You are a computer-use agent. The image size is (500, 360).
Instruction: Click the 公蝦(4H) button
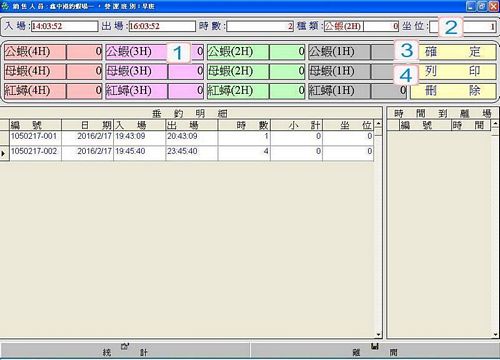[35, 52]
